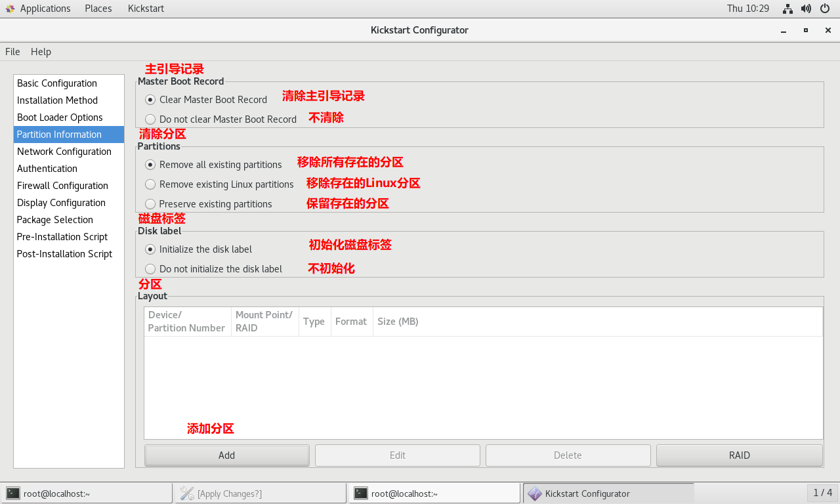Viewport: 840px width, 504px height.
Task: Switch to second root@localhost terminal in taskbar
Action: coord(434,493)
